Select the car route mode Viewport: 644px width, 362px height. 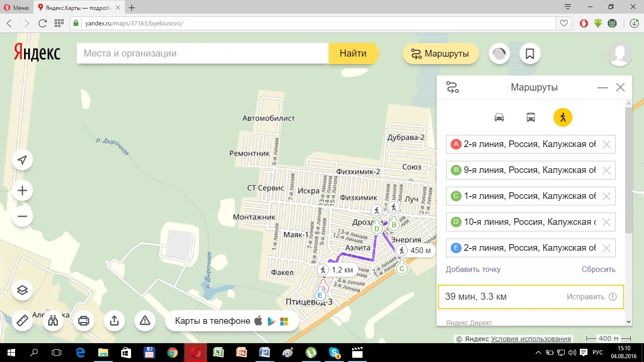click(499, 117)
